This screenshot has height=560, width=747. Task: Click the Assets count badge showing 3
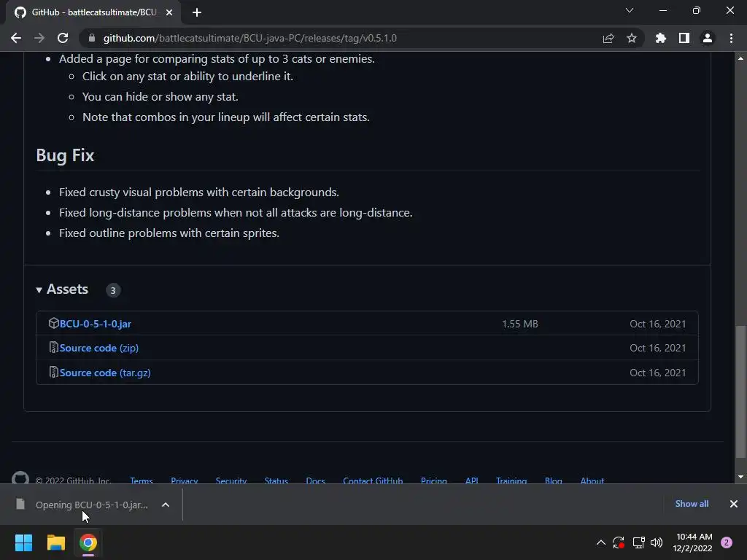click(x=113, y=290)
